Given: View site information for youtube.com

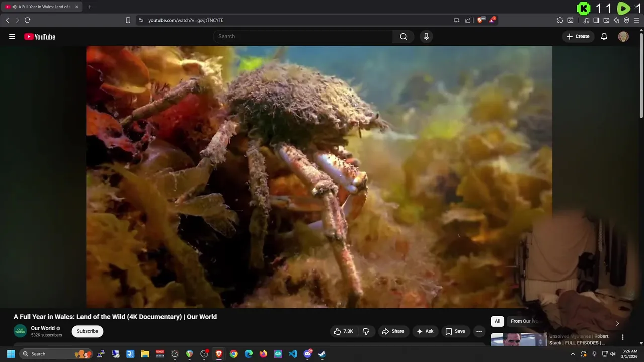Looking at the screenshot, I should coord(141,20).
